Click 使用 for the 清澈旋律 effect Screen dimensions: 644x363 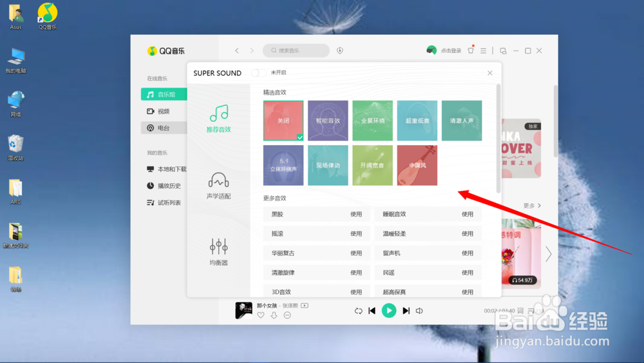tap(356, 273)
